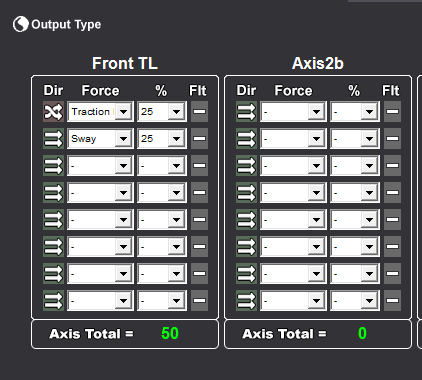This screenshot has width=422, height=380.
Task: Toggle direction arrow in Front TL third row
Action: coord(53,166)
